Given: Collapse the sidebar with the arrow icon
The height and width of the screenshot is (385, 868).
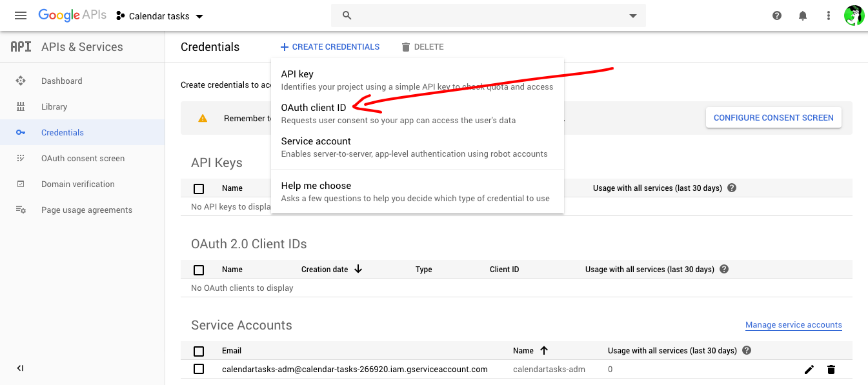Looking at the screenshot, I should click(20, 368).
